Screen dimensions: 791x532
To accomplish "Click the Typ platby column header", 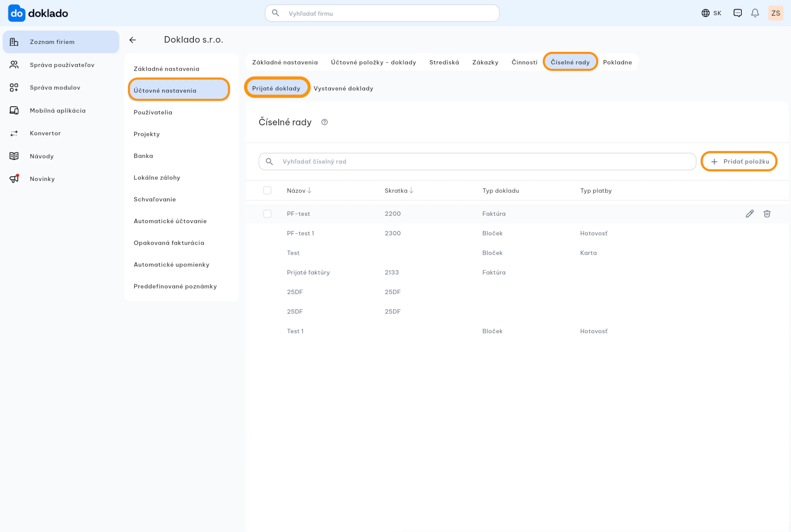I will tap(596, 191).
